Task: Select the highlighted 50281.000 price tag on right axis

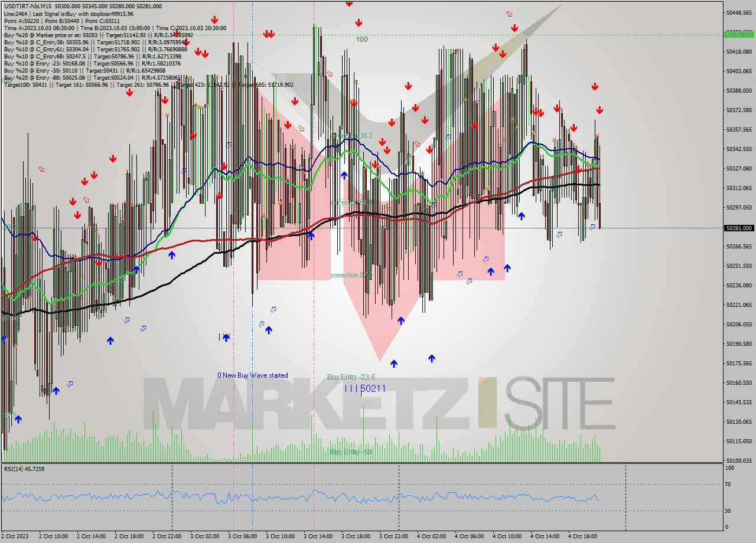Action: pyautogui.click(x=739, y=227)
